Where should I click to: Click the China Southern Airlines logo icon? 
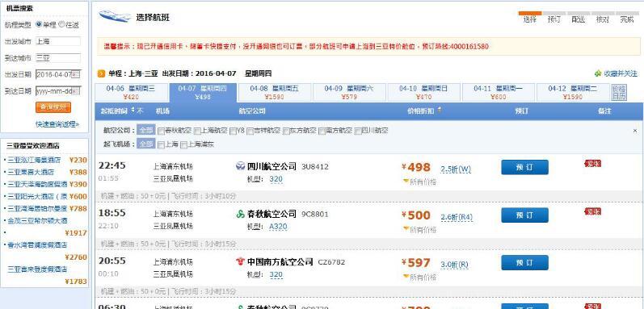pyautogui.click(x=241, y=262)
